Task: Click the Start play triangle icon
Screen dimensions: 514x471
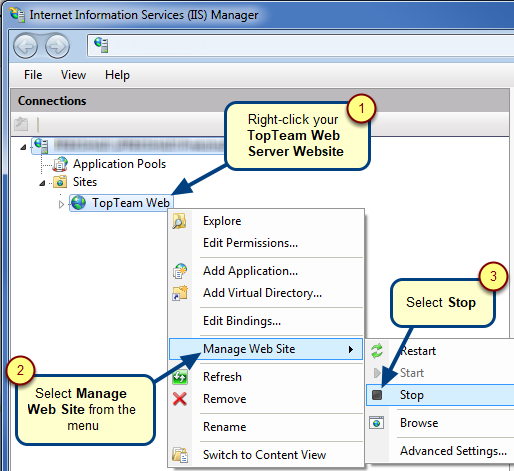Action: click(377, 373)
